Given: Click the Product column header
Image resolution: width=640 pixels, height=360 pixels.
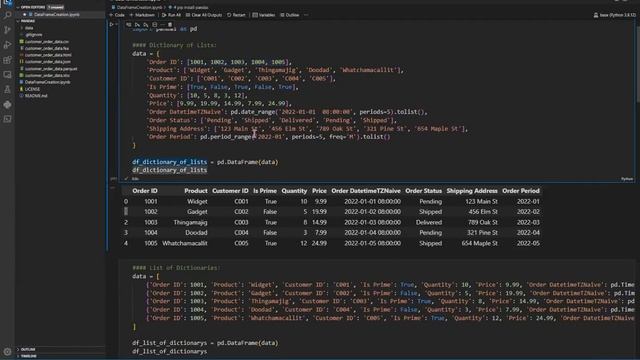Looking at the screenshot, I should click(196, 191).
